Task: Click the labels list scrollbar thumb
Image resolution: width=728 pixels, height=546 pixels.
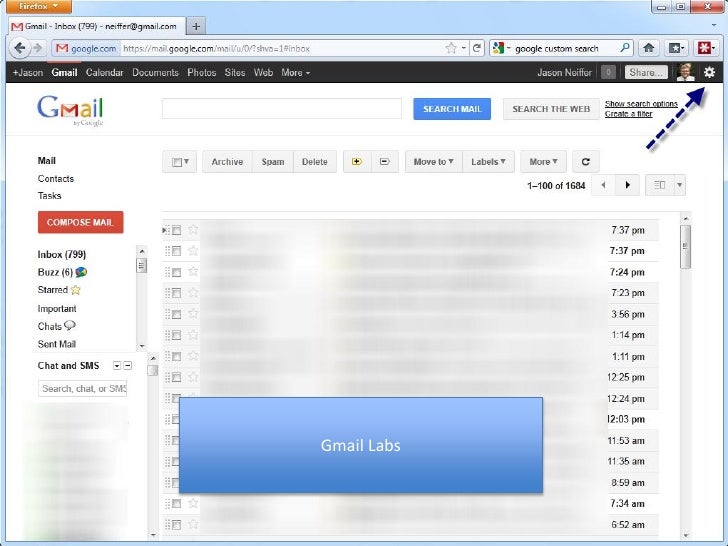Action: [142, 266]
